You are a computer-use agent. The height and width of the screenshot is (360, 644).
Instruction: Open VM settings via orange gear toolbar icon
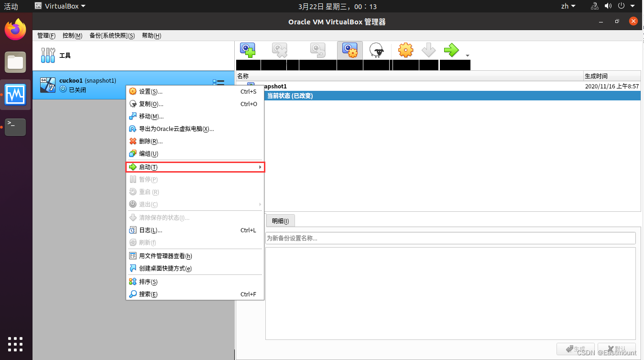click(x=405, y=50)
